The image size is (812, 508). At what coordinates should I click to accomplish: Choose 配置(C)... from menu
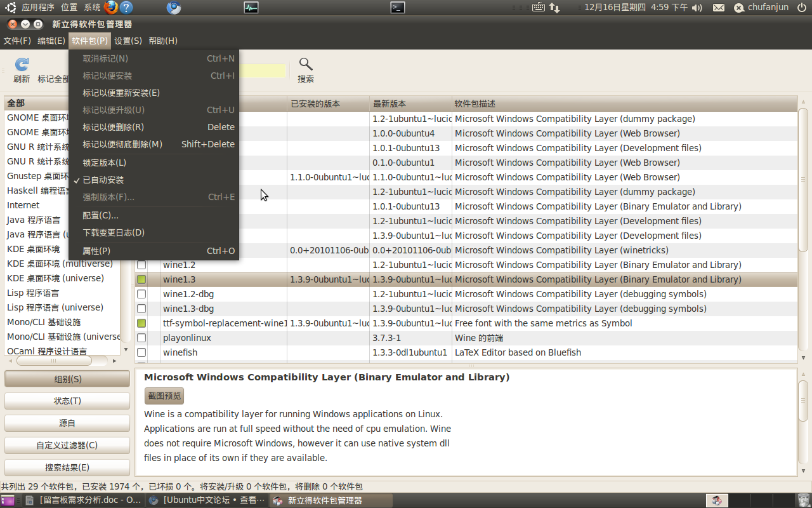(x=154, y=215)
